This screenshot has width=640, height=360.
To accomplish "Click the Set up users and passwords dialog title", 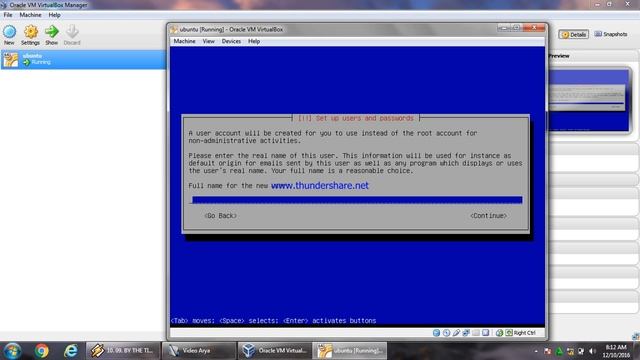I will pos(356,118).
